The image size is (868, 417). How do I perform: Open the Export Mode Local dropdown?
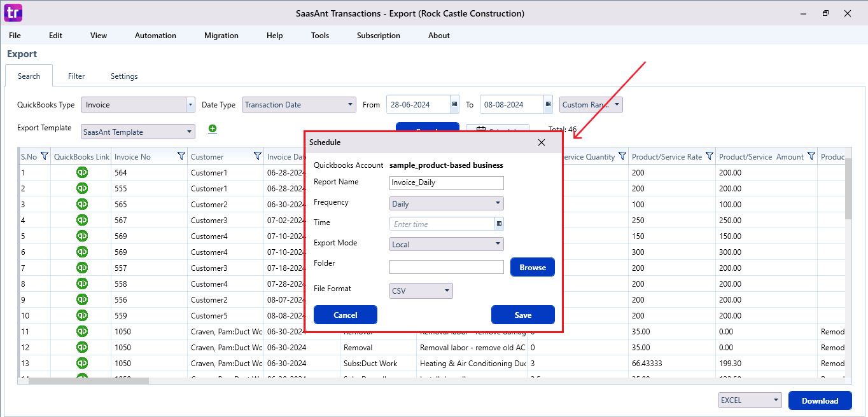(447, 244)
